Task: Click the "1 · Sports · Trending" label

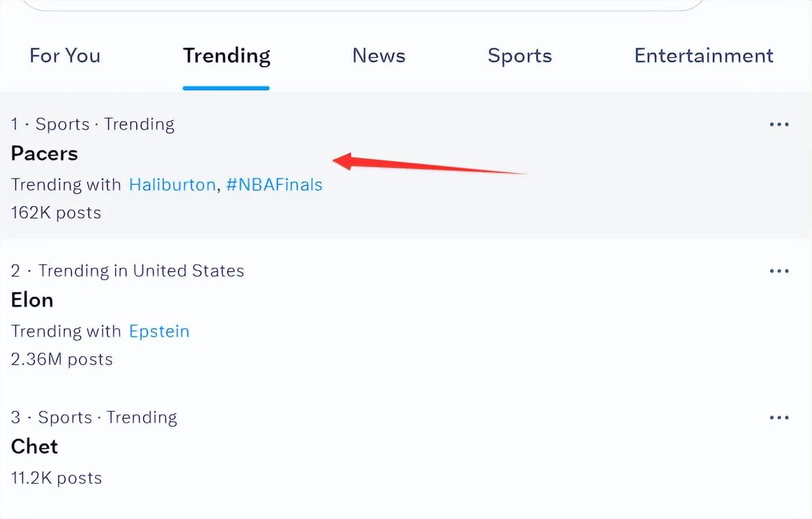Action: click(x=92, y=125)
